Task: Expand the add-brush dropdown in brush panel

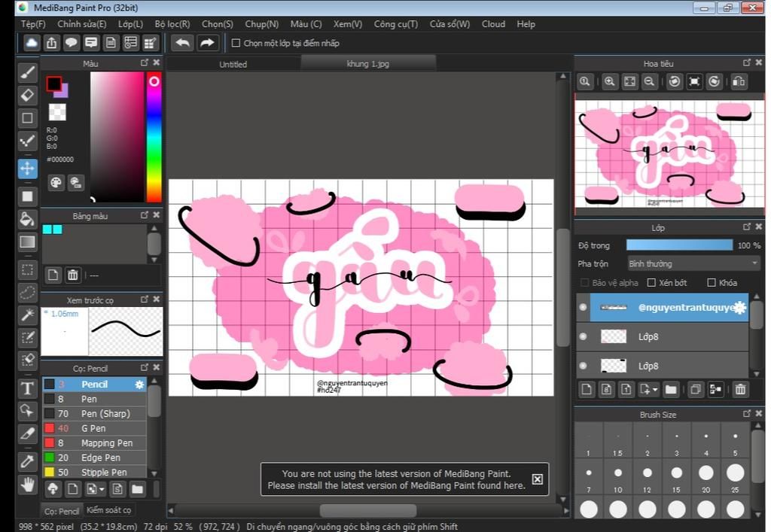Action: coord(102,489)
